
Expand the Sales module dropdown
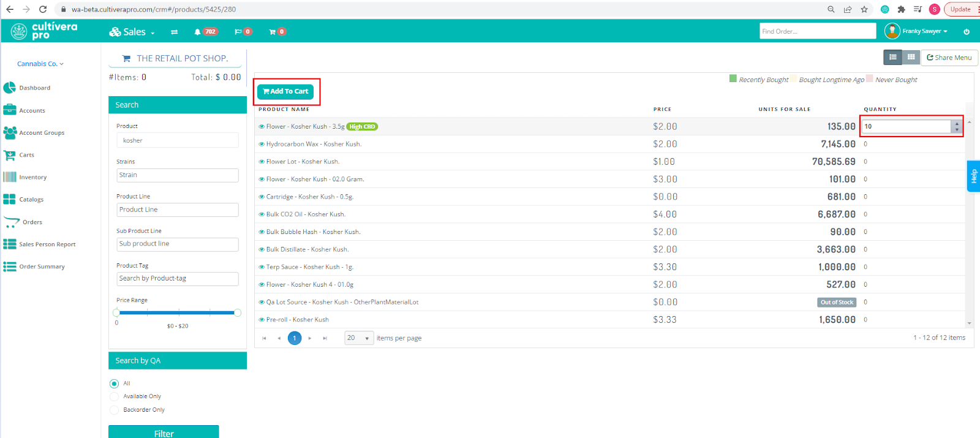(x=132, y=32)
